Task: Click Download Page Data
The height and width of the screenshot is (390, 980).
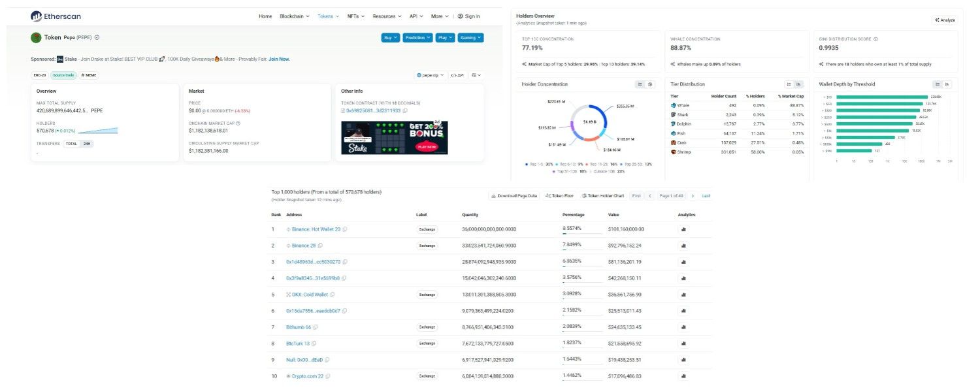Action: coord(515,196)
